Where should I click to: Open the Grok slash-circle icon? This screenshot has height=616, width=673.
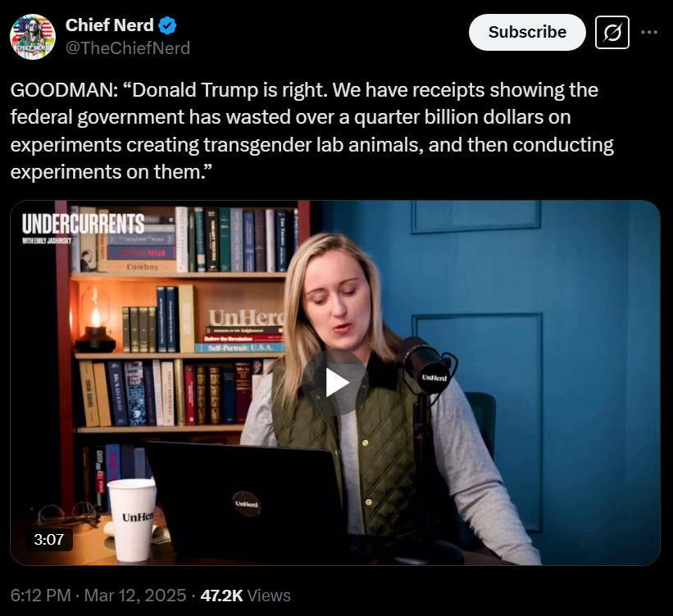pos(612,33)
